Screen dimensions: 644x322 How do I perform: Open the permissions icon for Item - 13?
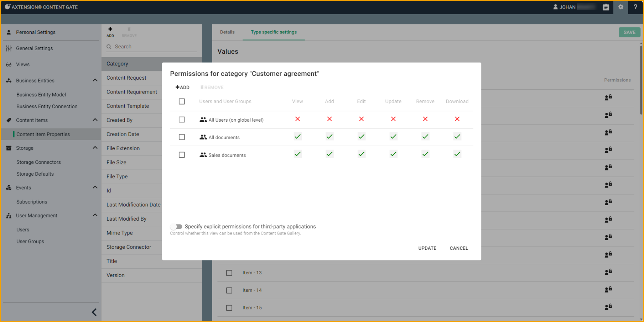608,273
